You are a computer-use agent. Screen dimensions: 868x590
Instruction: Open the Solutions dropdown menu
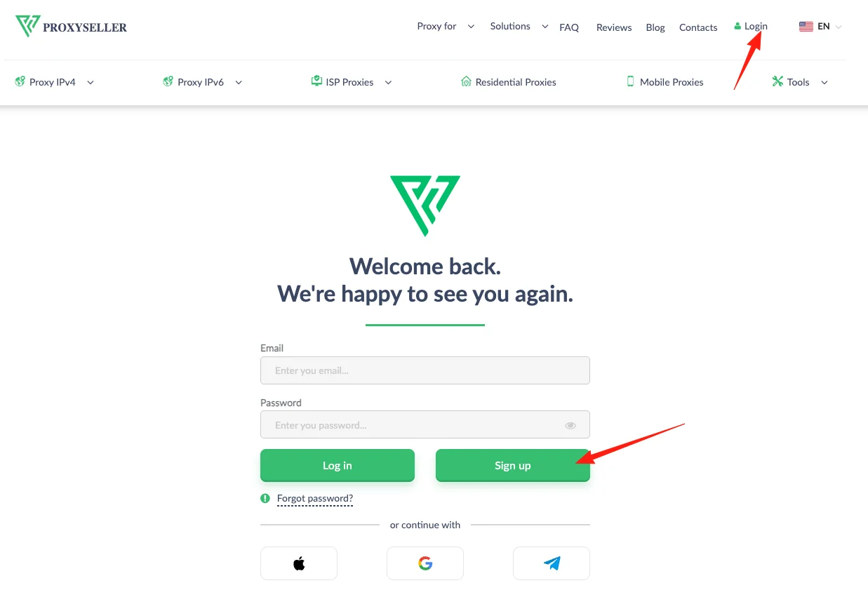pyautogui.click(x=519, y=26)
